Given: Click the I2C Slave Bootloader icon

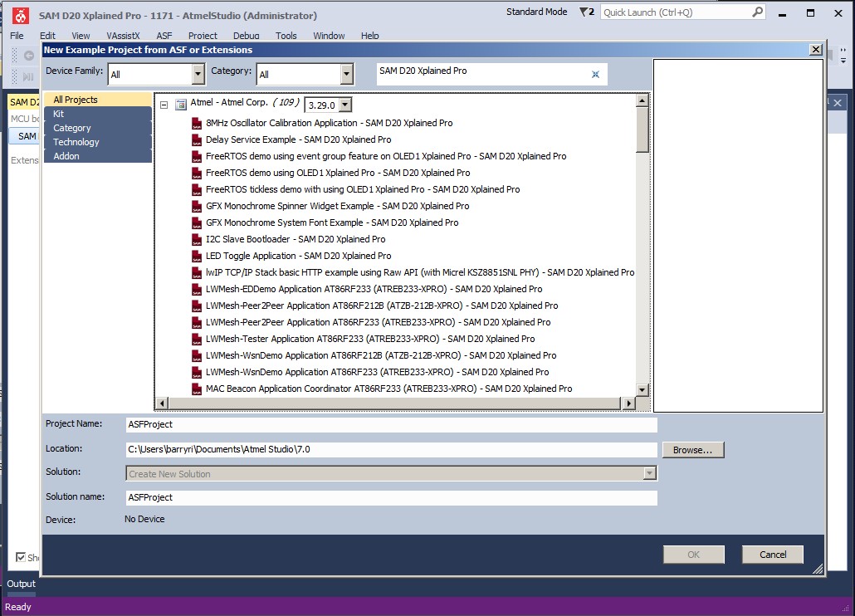Looking at the screenshot, I should click(197, 240).
